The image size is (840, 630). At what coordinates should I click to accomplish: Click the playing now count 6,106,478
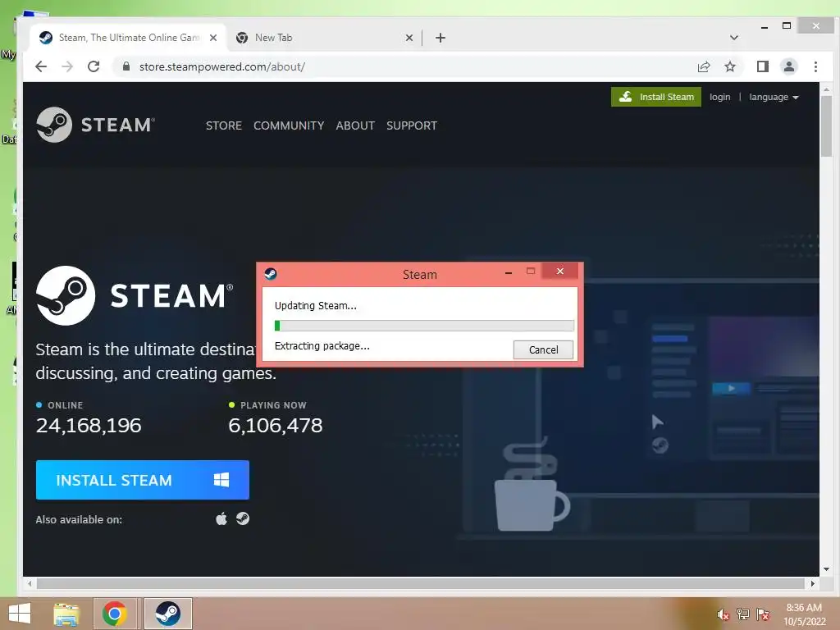pyautogui.click(x=276, y=426)
